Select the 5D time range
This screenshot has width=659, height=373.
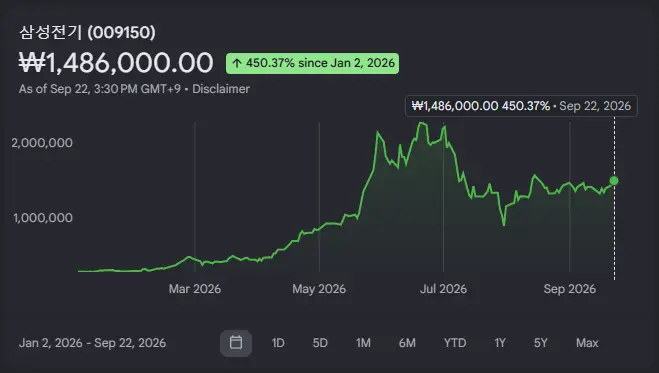click(320, 343)
